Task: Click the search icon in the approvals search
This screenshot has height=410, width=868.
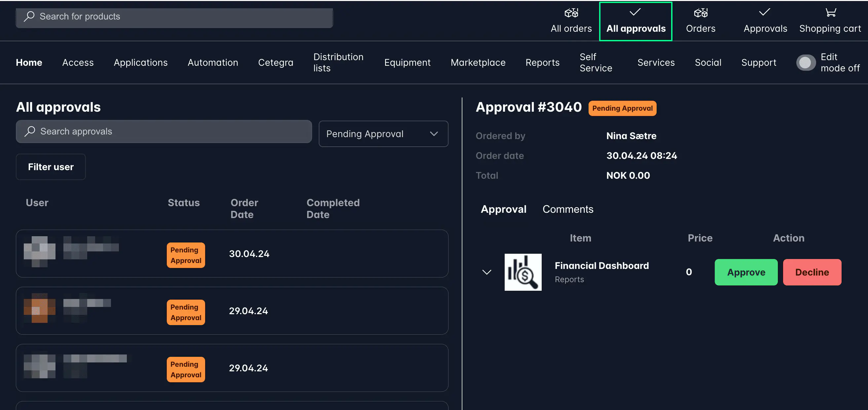Action: [30, 131]
